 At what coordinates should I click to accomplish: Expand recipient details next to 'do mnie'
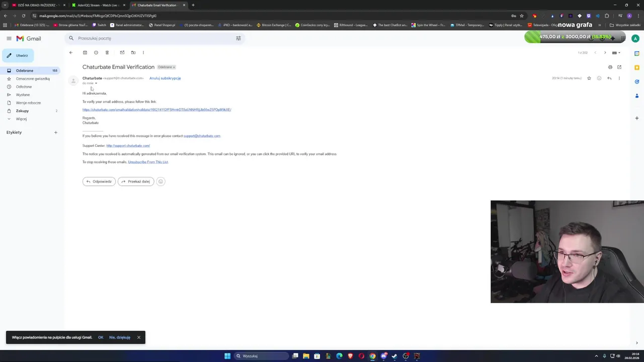(x=96, y=83)
